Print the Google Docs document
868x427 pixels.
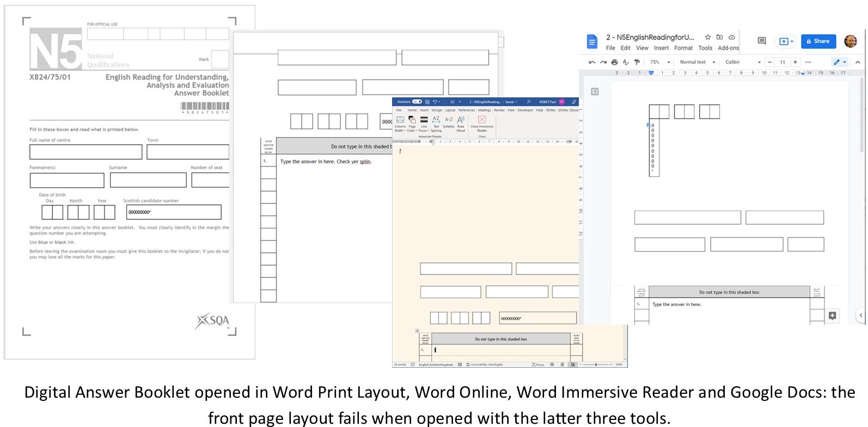pyautogui.click(x=615, y=62)
